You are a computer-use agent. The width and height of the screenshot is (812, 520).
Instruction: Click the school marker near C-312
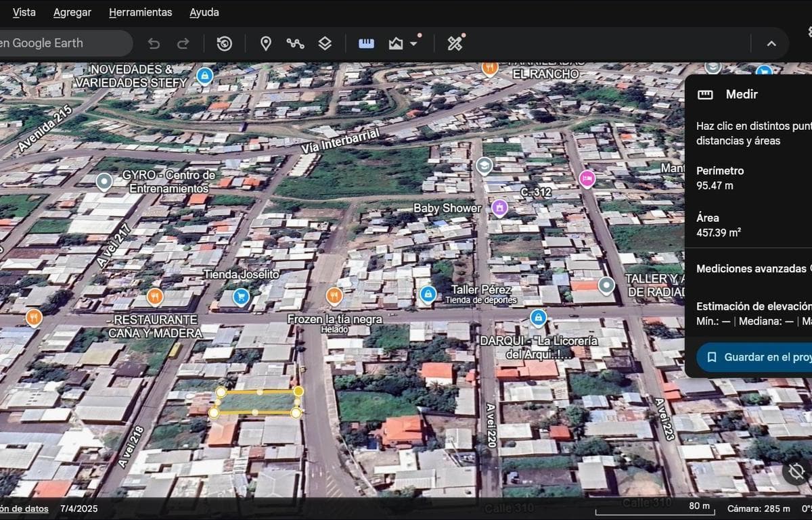point(484,166)
